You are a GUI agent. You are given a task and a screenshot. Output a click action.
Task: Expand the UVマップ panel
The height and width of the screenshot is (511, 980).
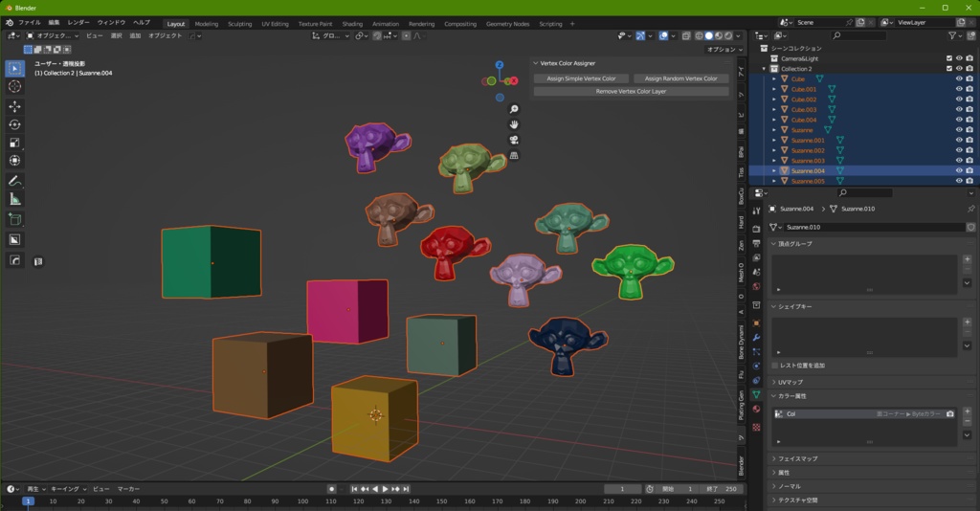[x=773, y=383]
